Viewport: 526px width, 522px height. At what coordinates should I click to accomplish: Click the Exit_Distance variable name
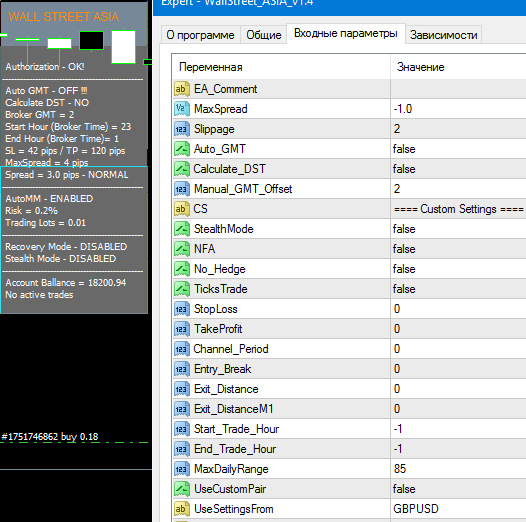point(226,389)
